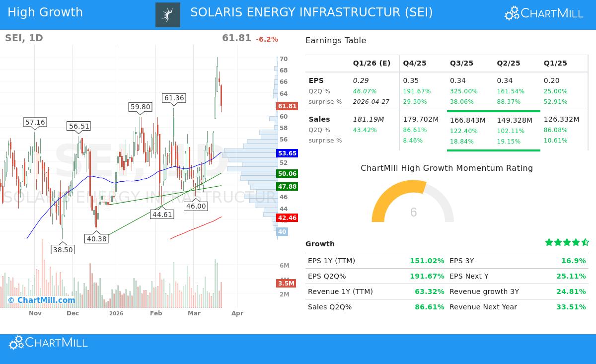Select the green 47.88 indicator label
Screen dimensions: 596x364
(x=287, y=188)
